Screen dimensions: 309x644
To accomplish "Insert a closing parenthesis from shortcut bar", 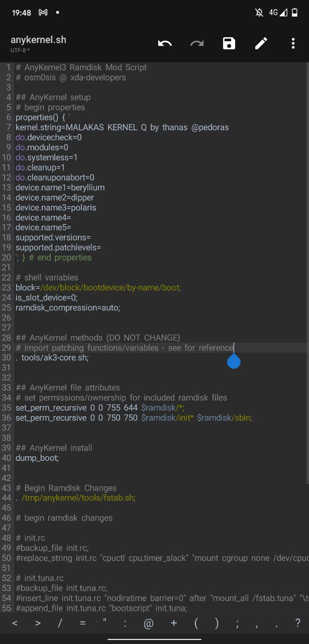I will pyautogui.click(x=217, y=623).
